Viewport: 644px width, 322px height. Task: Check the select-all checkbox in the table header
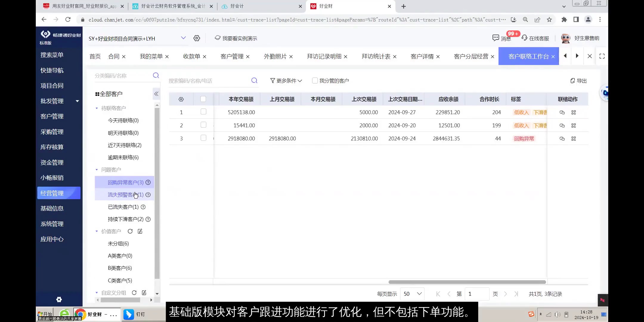[x=203, y=99]
